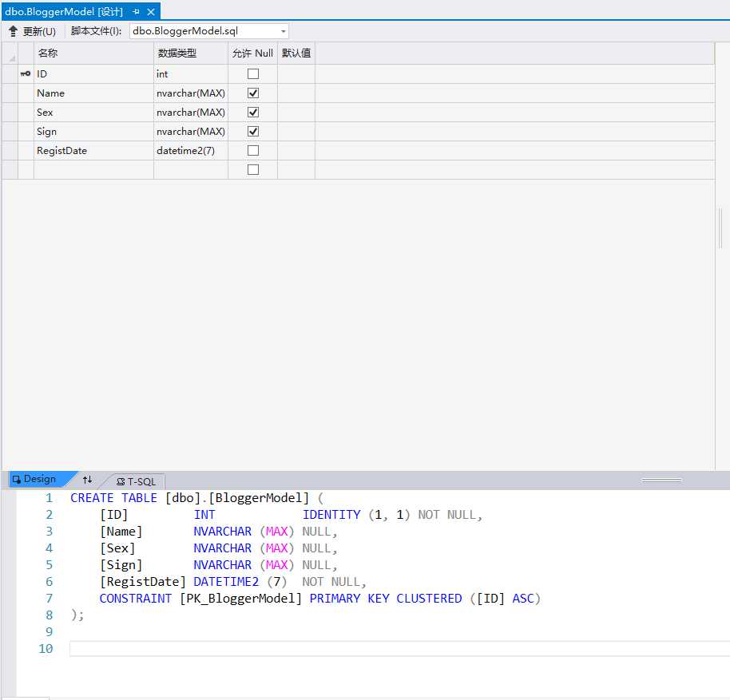
Task: Click the default value cell for RegistDate
Action: (x=296, y=151)
